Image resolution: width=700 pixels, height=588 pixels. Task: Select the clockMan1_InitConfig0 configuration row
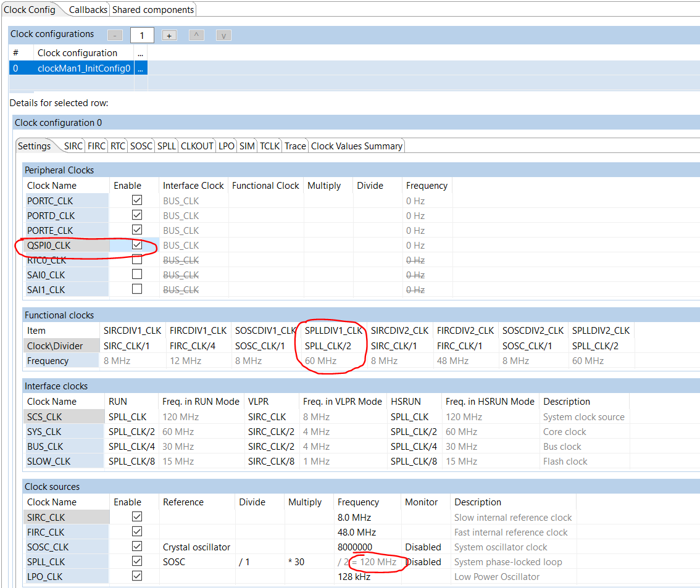pyautogui.click(x=83, y=67)
